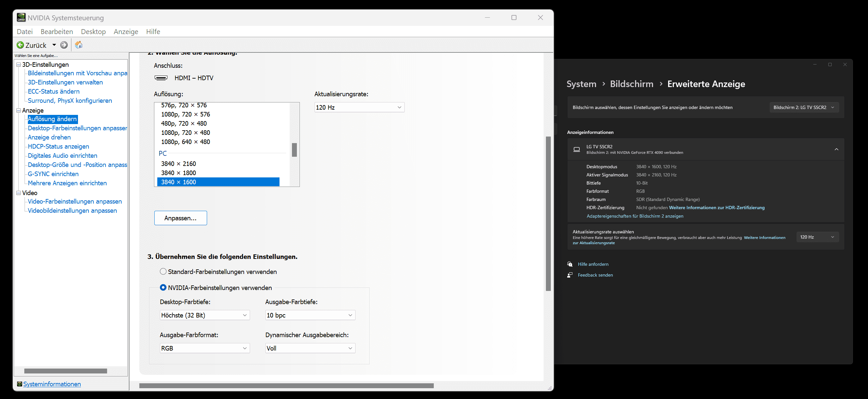Click the Feedback senden person icon
Screen dimensions: 868x399
[570, 275]
